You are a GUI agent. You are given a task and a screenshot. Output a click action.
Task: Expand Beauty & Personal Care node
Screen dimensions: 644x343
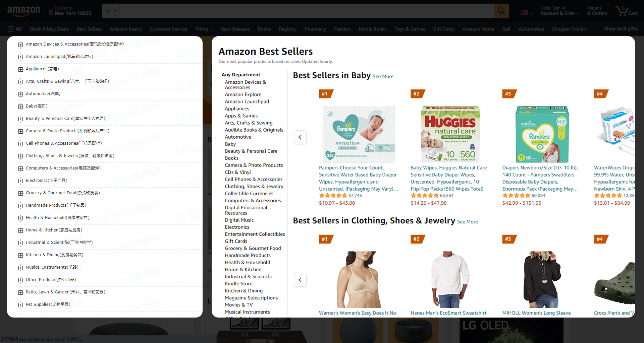21,119
